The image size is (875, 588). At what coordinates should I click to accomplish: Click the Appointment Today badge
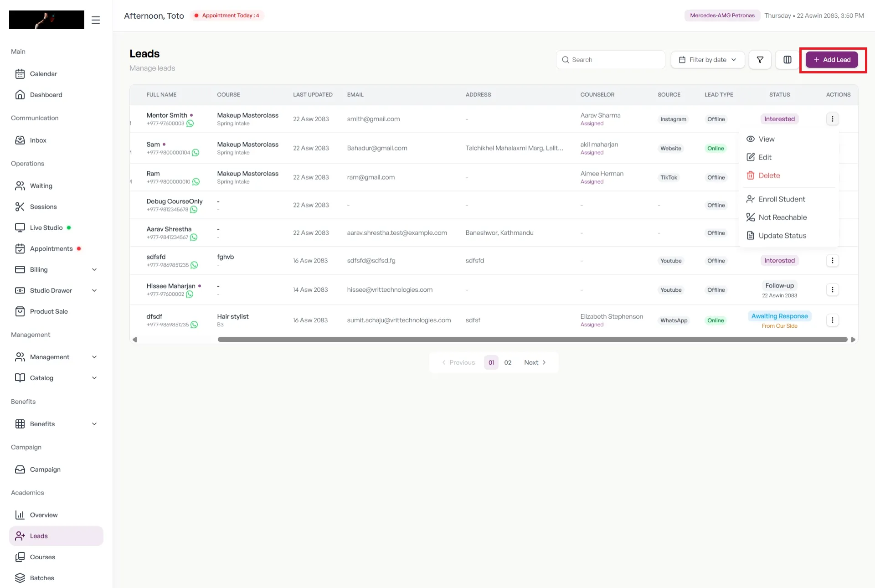point(227,15)
